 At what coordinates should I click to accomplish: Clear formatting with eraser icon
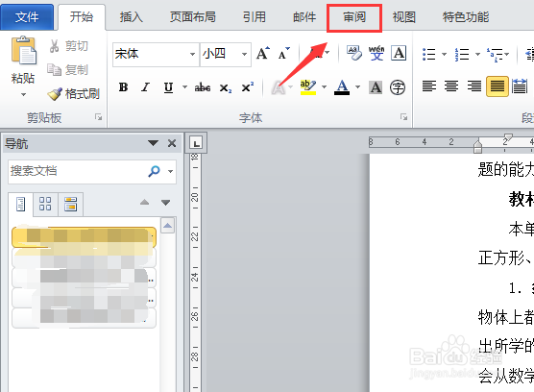pyautogui.click(x=354, y=53)
